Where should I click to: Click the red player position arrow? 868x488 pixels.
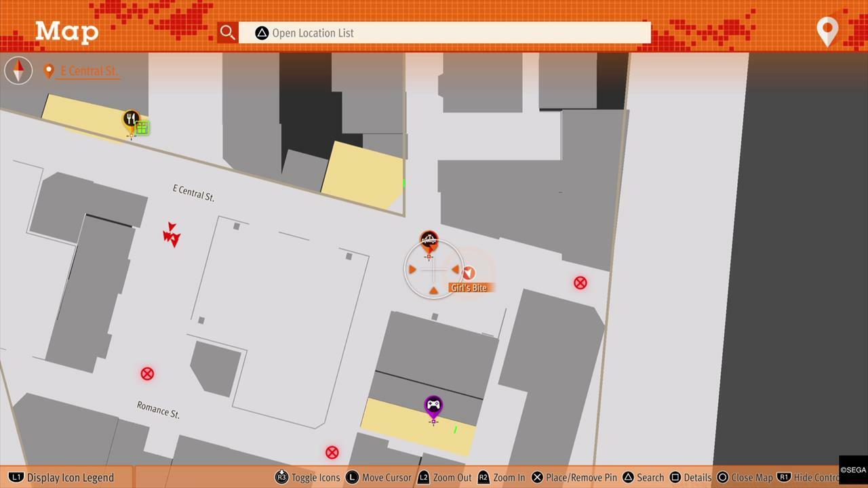click(x=172, y=235)
